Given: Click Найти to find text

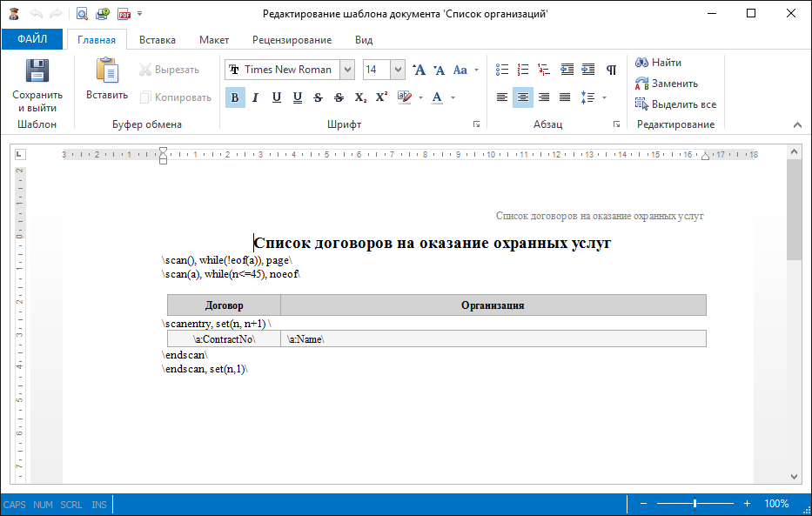Looking at the screenshot, I should tap(659, 63).
